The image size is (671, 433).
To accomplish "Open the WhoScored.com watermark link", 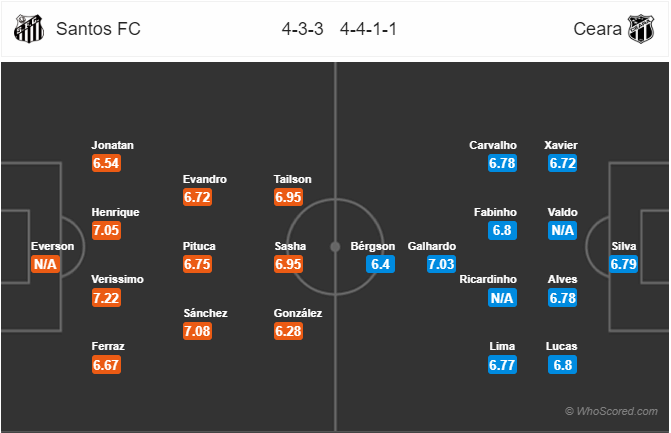I will point(611,411).
